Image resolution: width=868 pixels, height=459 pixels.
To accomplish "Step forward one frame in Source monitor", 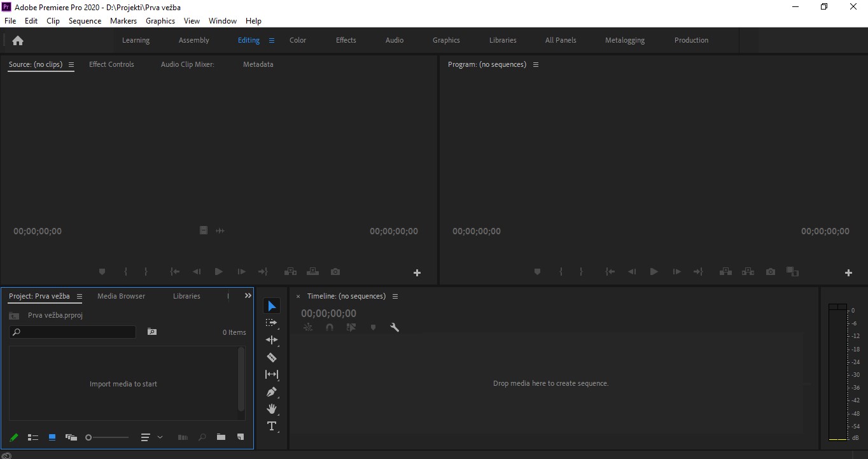I will pos(241,272).
